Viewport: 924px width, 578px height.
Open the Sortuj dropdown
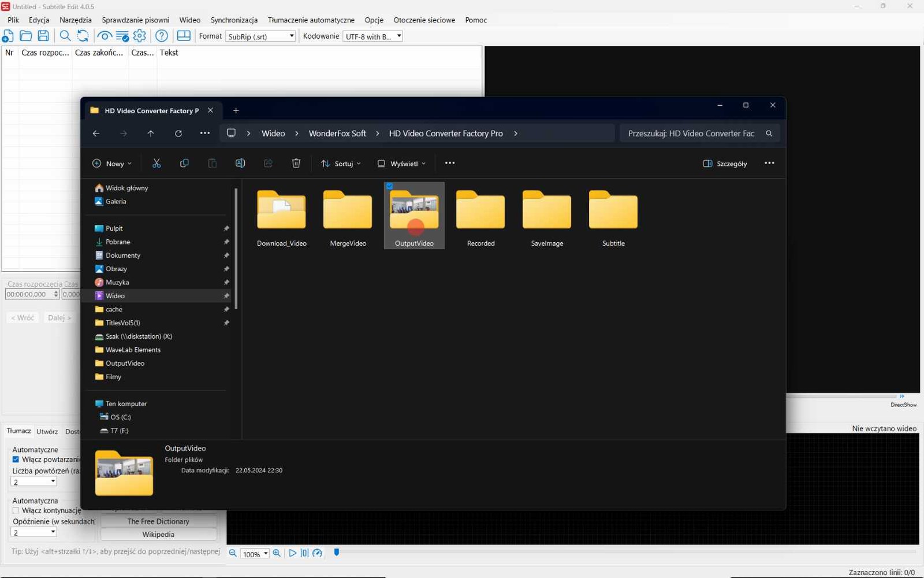tap(341, 164)
